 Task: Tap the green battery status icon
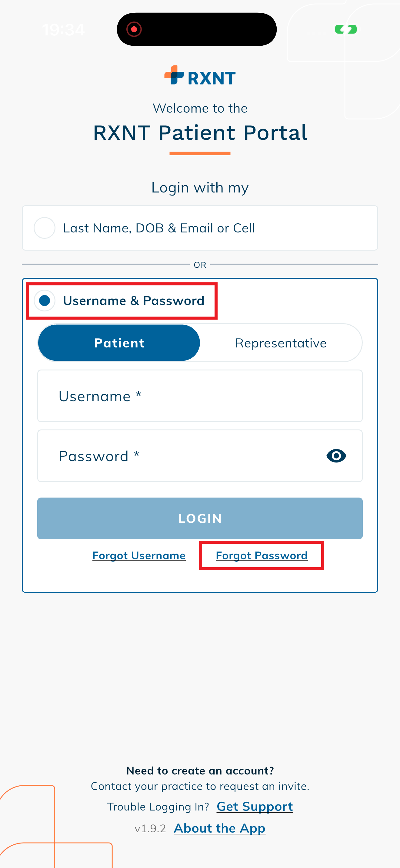346,29
